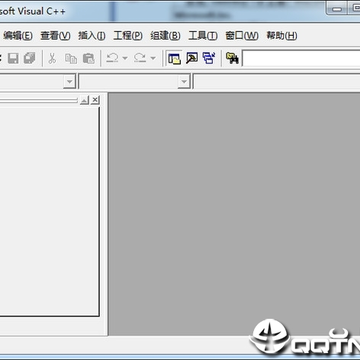The image size is (360, 360).
Task: Open the 查看(V) menu
Action: coord(55,36)
